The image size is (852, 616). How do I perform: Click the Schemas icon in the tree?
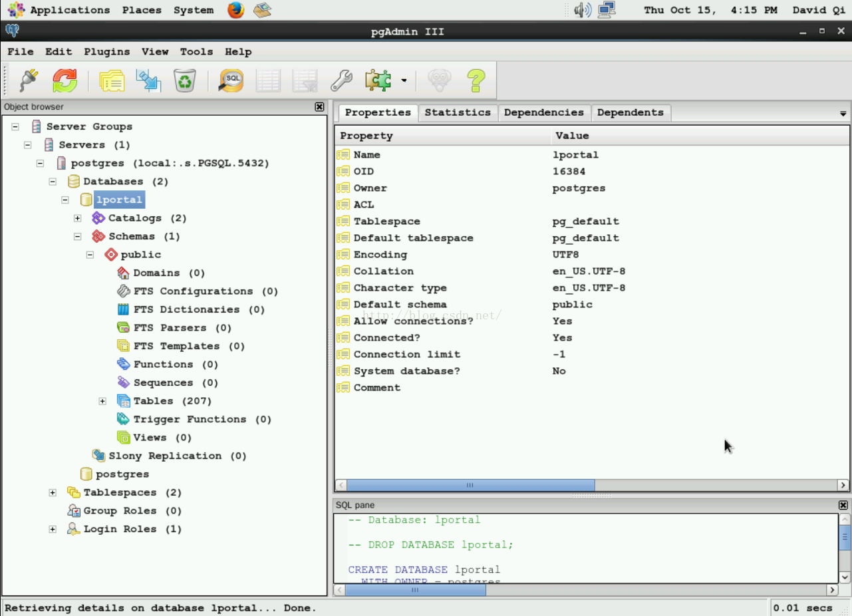pos(98,236)
